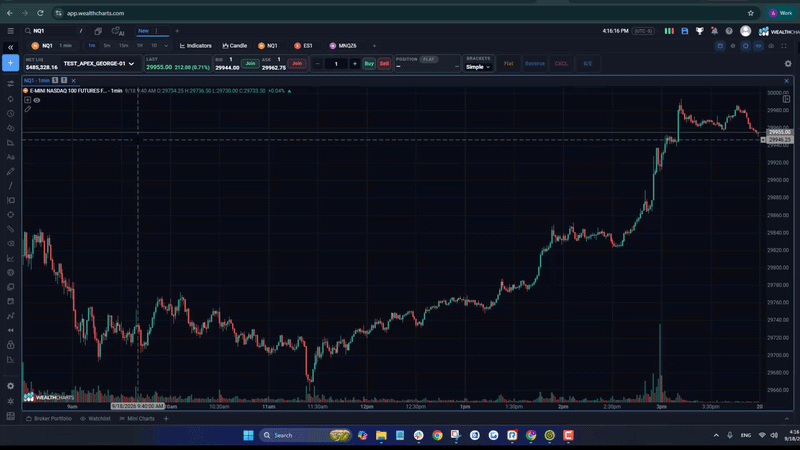This screenshot has width=800, height=450.
Task: Open the lock icon in sidebar
Action: pyautogui.click(x=10, y=345)
